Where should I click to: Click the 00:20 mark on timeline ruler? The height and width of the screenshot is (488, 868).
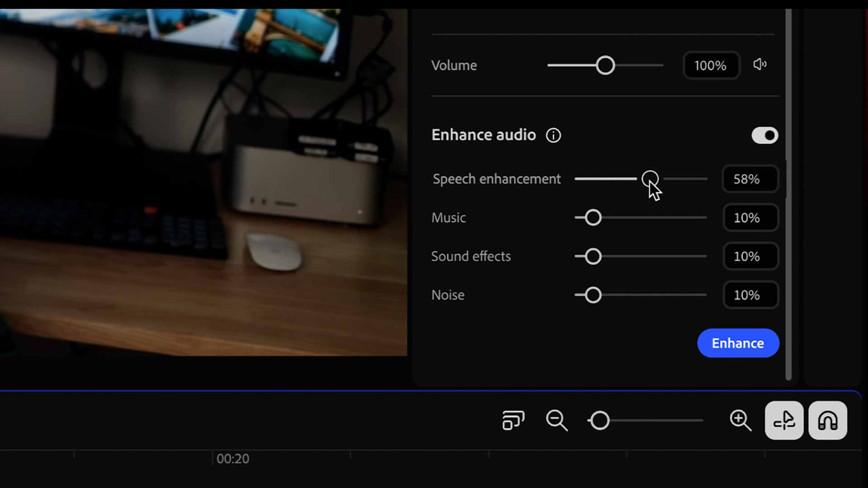[x=232, y=458]
